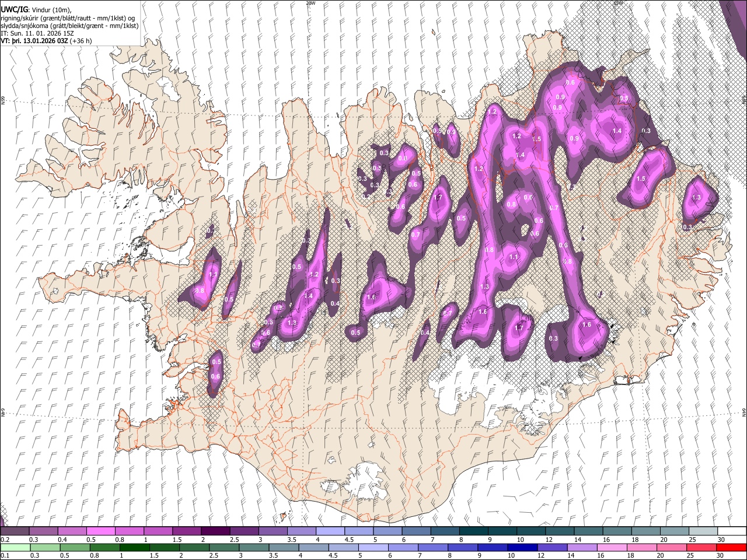Select the rain scale swatch between 5 and 6

click(x=374, y=547)
